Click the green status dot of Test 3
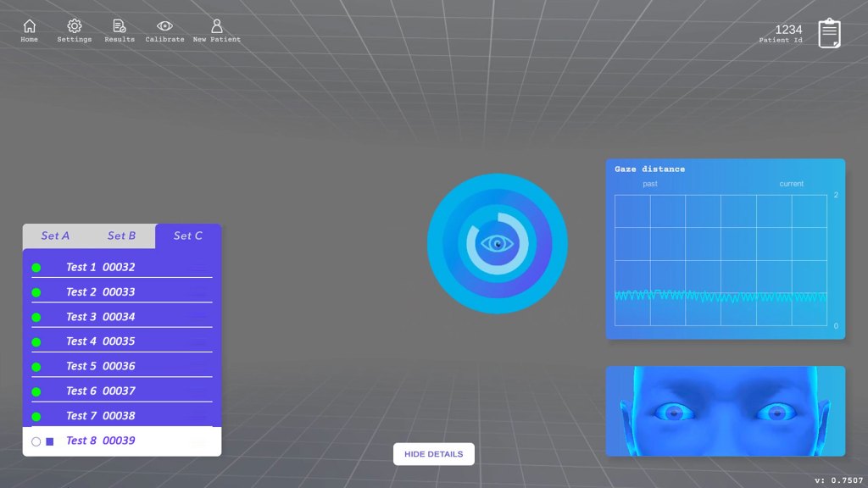The width and height of the screenshot is (868, 488). point(36,318)
